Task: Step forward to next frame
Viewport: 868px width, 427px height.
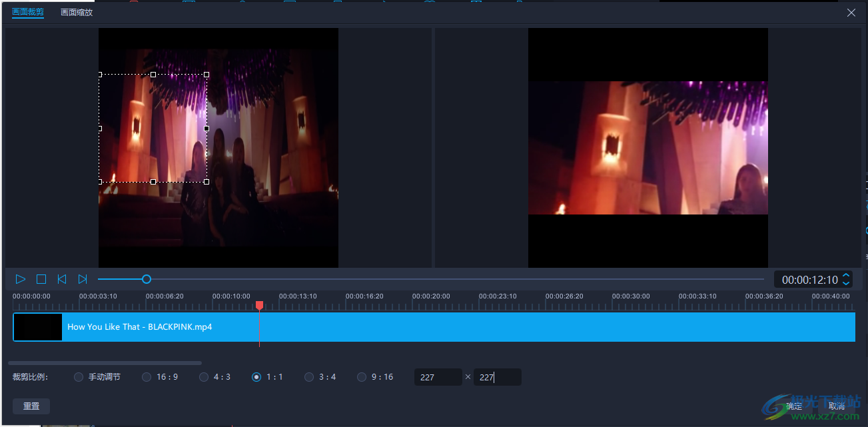Action: 83,279
